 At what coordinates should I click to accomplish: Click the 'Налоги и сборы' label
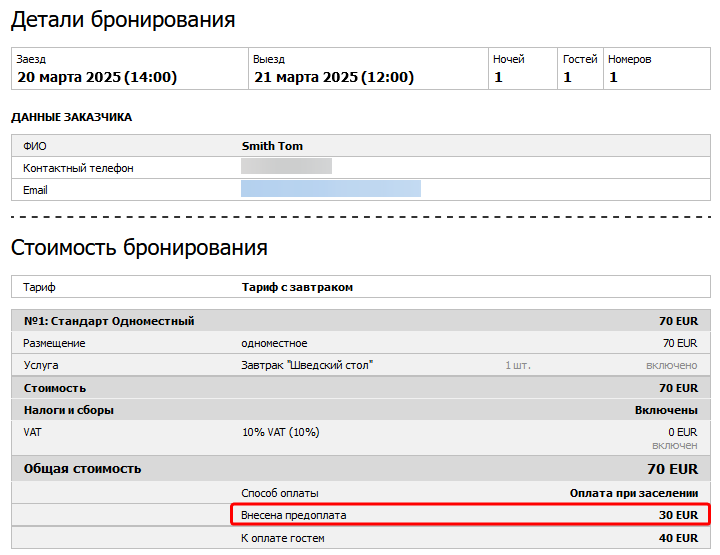coord(68,410)
